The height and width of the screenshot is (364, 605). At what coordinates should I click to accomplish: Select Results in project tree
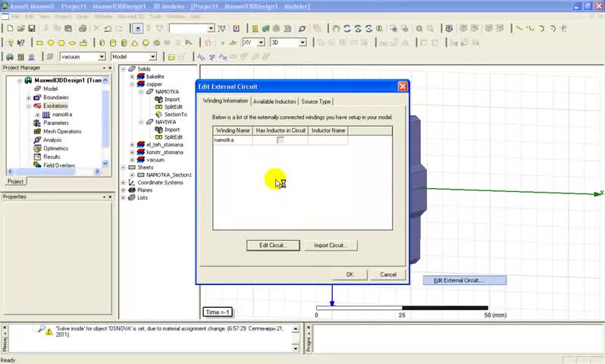tap(52, 157)
